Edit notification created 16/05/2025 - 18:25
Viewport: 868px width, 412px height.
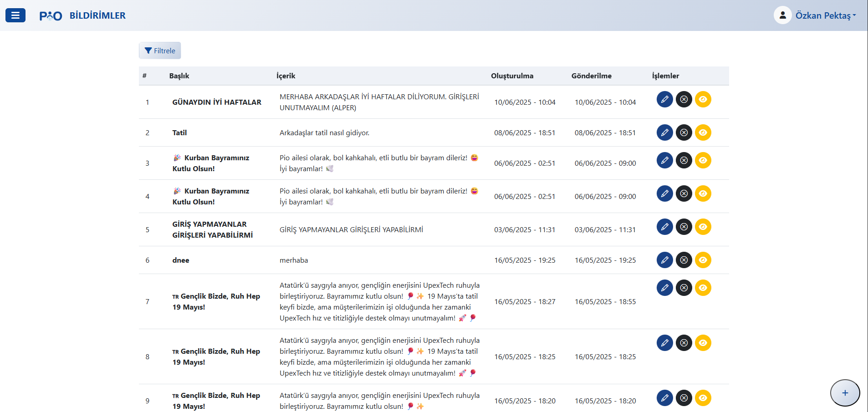664,343
